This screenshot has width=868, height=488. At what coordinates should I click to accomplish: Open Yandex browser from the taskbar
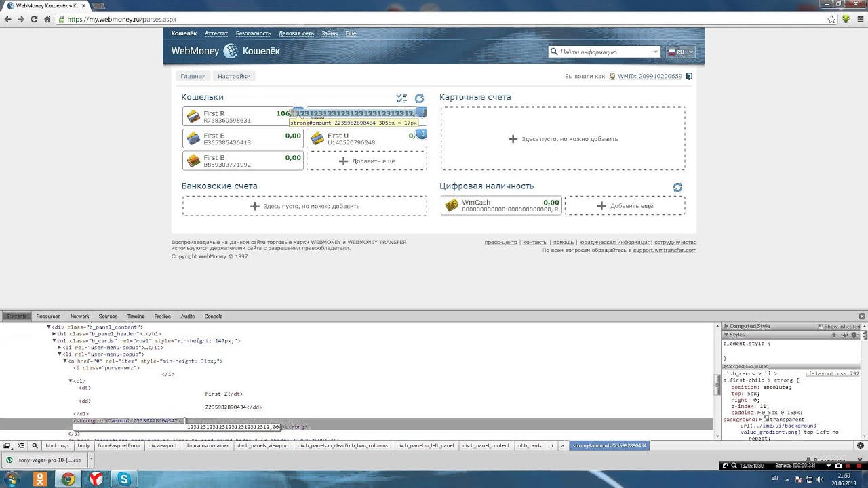point(95,479)
